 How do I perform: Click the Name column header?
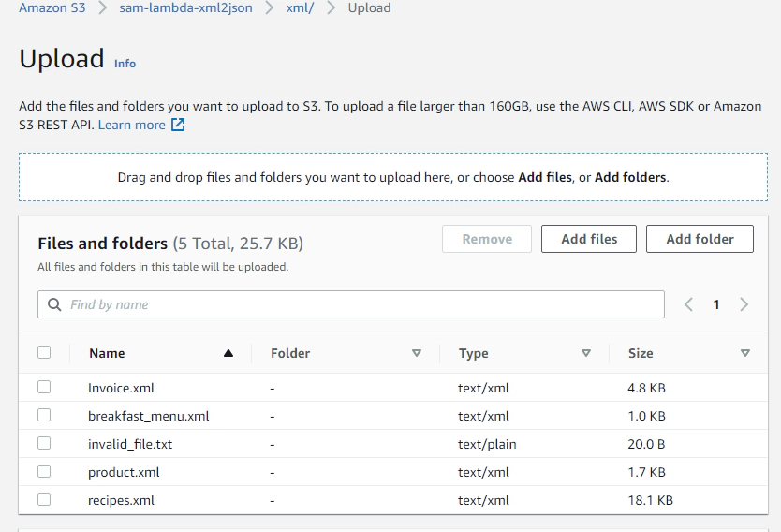[x=107, y=353]
